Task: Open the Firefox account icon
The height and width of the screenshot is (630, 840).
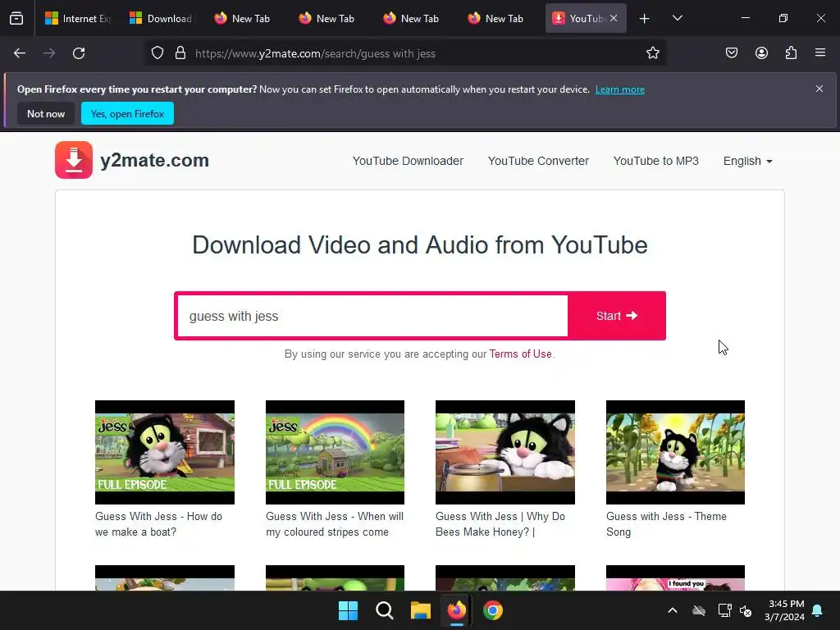Action: click(x=761, y=53)
